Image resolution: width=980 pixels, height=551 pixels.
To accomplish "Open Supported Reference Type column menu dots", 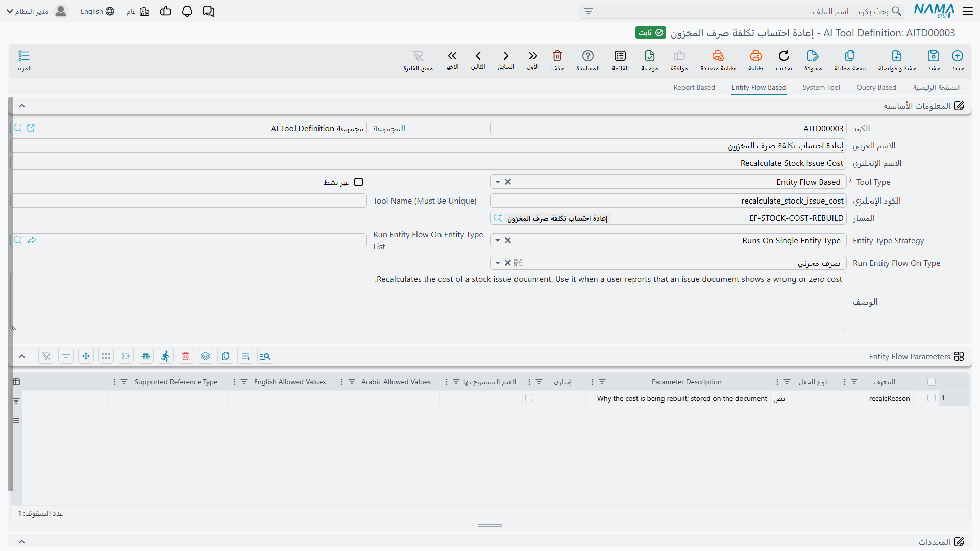I will coord(114,382).
